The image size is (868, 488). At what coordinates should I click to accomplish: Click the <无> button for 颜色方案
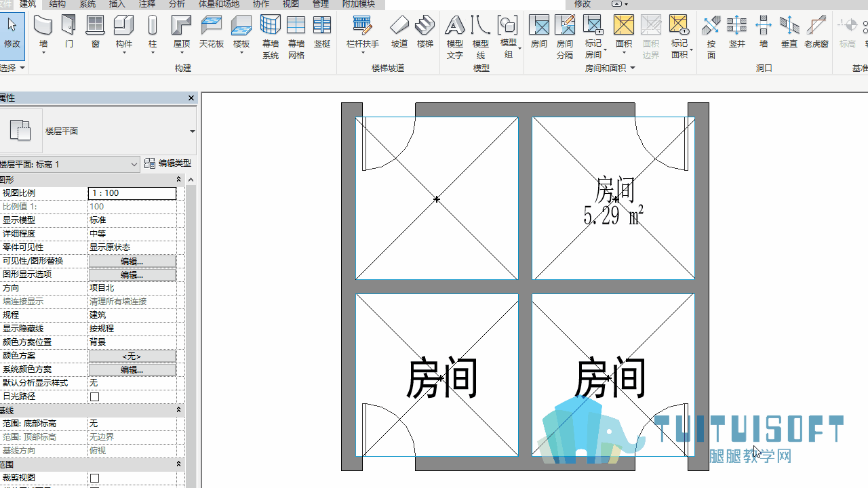(x=132, y=356)
